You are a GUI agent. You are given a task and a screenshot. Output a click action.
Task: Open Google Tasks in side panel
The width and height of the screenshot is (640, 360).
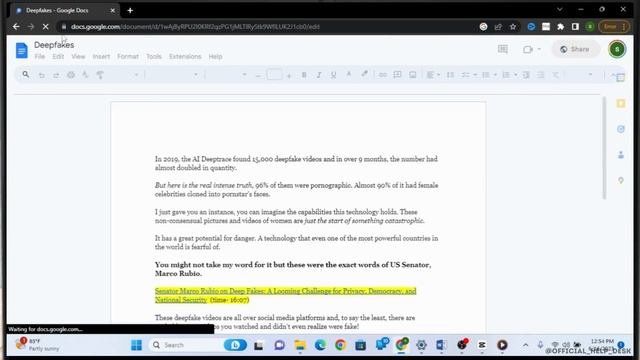click(x=621, y=129)
